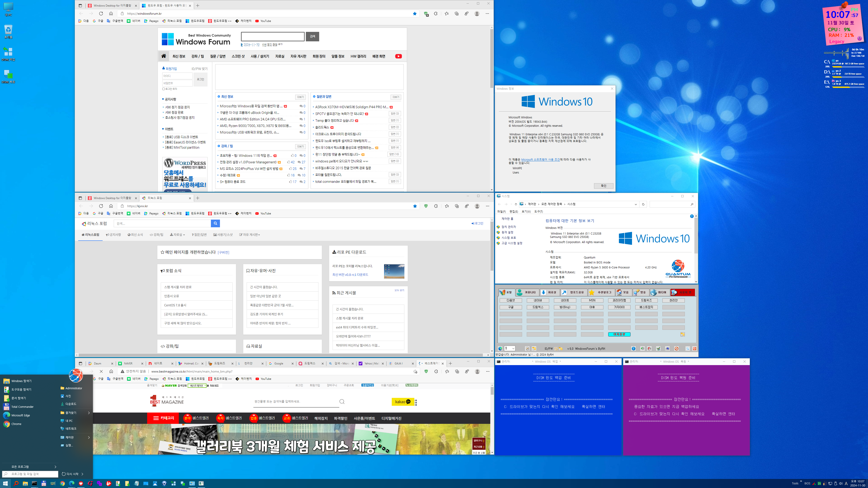This screenshot has width=868, height=488.
Task: Click the key icon next to ID/PW in the launcher
Action: pos(556,349)
